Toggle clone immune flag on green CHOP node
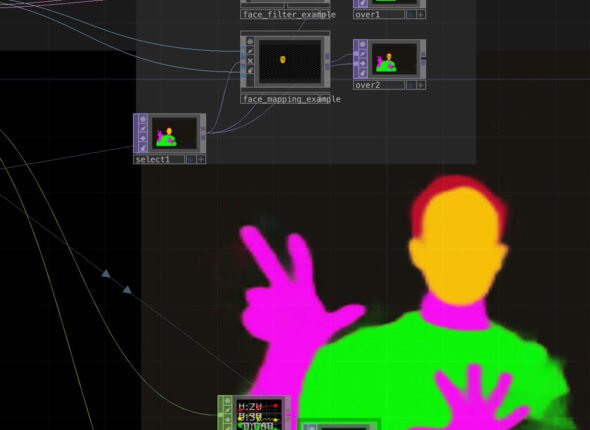The width and height of the screenshot is (590, 430). pyautogui.click(x=227, y=410)
